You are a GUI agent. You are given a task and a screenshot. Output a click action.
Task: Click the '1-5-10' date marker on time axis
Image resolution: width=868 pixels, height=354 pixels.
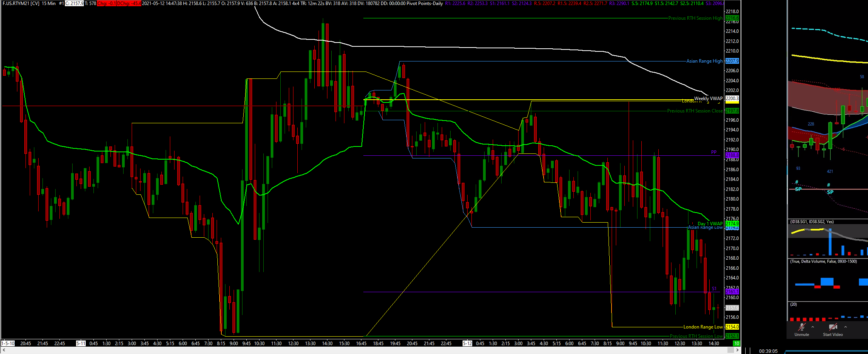point(8,343)
